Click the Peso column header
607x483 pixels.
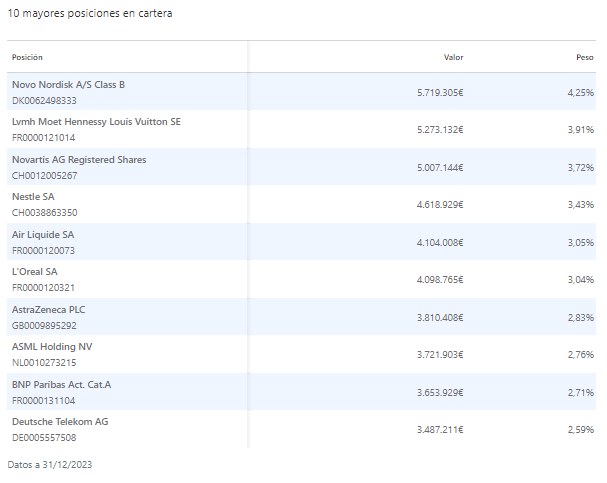585,57
